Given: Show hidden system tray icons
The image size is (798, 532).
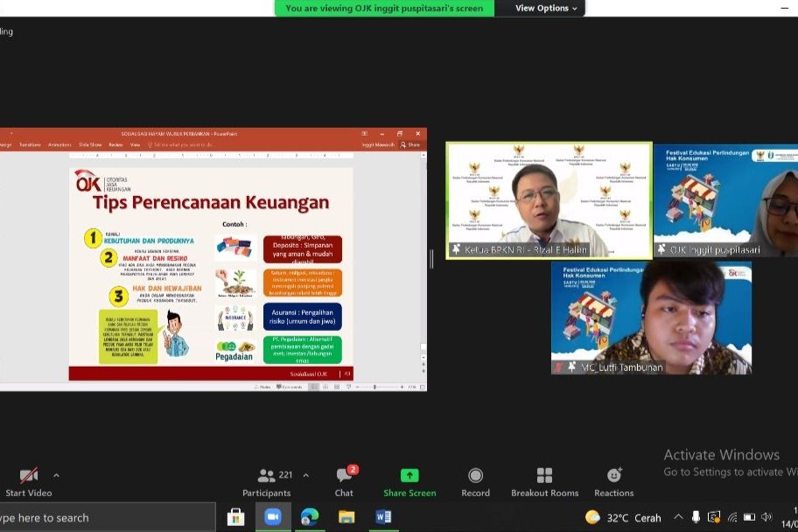Looking at the screenshot, I should (678, 517).
